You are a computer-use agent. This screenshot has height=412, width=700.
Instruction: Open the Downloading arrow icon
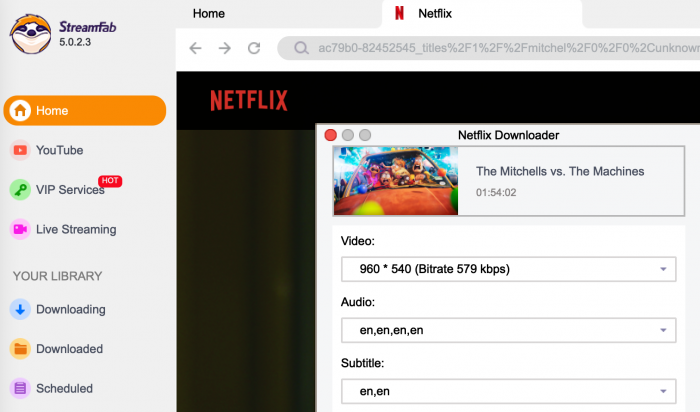[x=20, y=309]
